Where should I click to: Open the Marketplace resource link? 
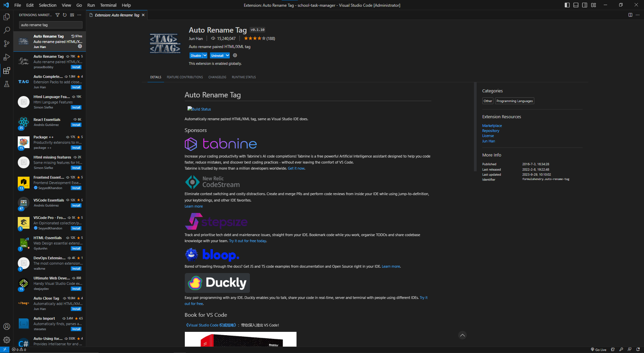click(492, 126)
